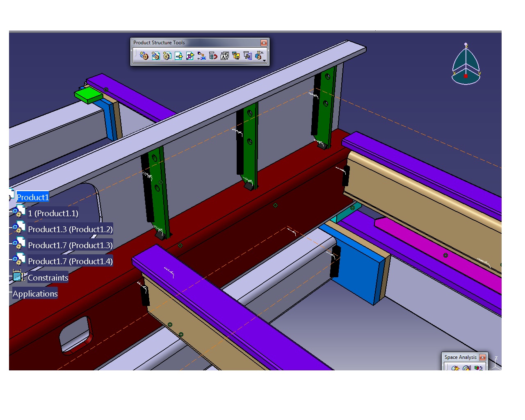Select Product1.3 (Product1.2) in the tree
This screenshot has width=525, height=420.
pyautogui.click(x=70, y=229)
